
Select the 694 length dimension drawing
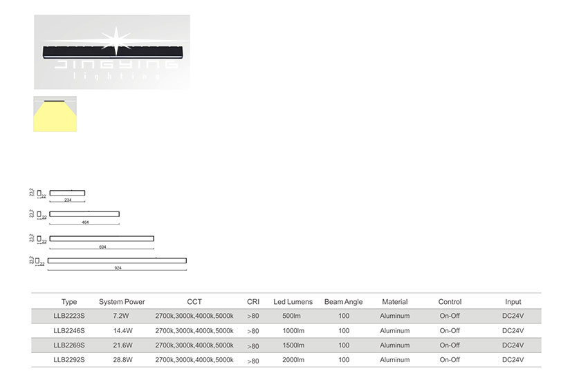point(91,242)
